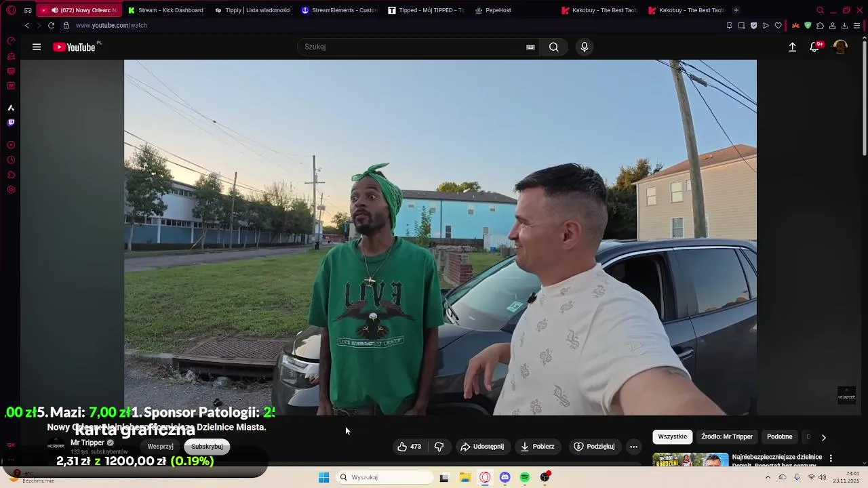Open sidebar Player icon
Image resolution: width=868 pixels, height=488 pixels.
tap(11, 145)
